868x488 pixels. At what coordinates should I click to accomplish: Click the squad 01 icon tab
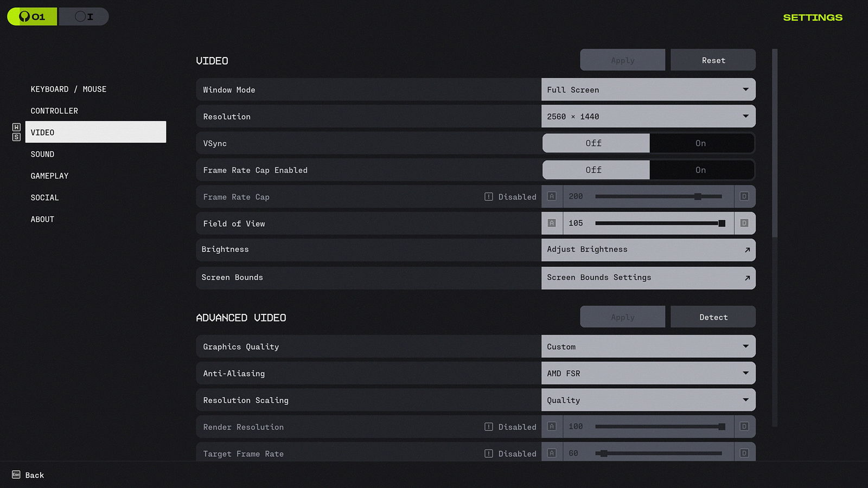(x=32, y=17)
